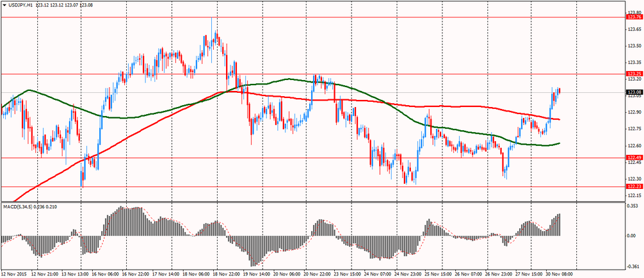Image resolution: width=644 pixels, height=278 pixels.
Task: Click the 123.65 price scale value
Action: tap(633, 29)
